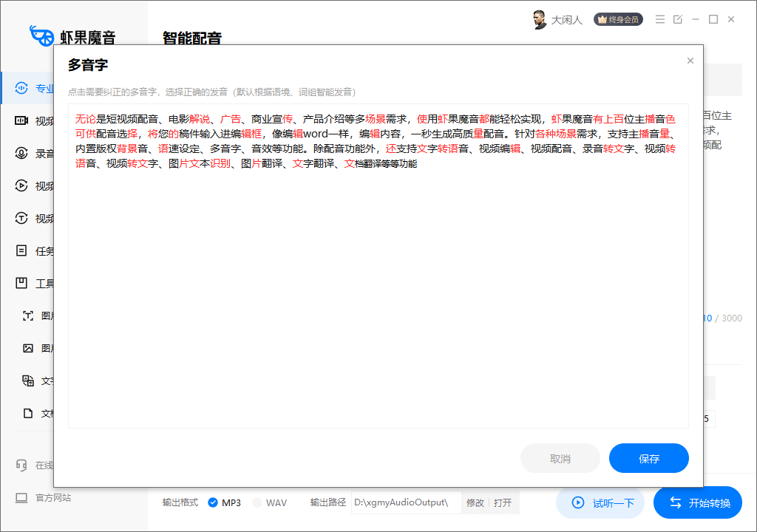
Task: Click the 智能配音 page heading
Action: [192, 37]
